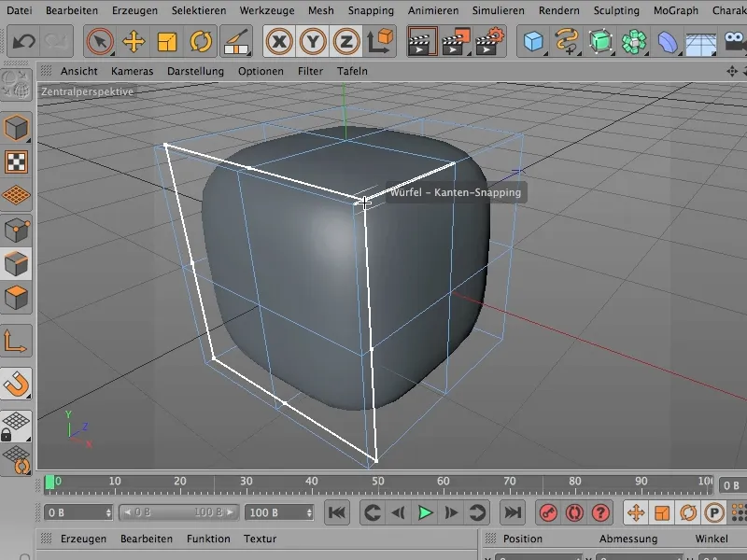This screenshot has width=747, height=560.
Task: Open the Kameras viewport menu
Action: (132, 71)
